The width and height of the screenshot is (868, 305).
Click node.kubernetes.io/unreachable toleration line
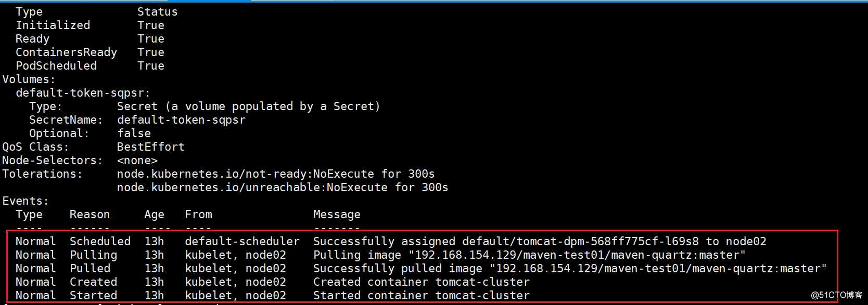point(283,188)
